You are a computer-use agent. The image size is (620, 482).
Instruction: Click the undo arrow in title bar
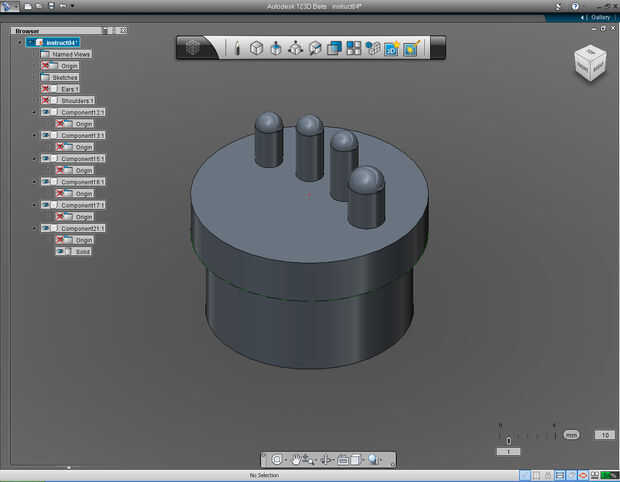(62, 6)
